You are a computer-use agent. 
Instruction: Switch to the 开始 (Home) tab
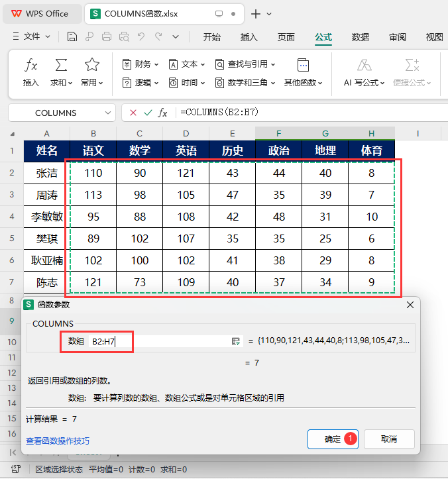[212, 37]
